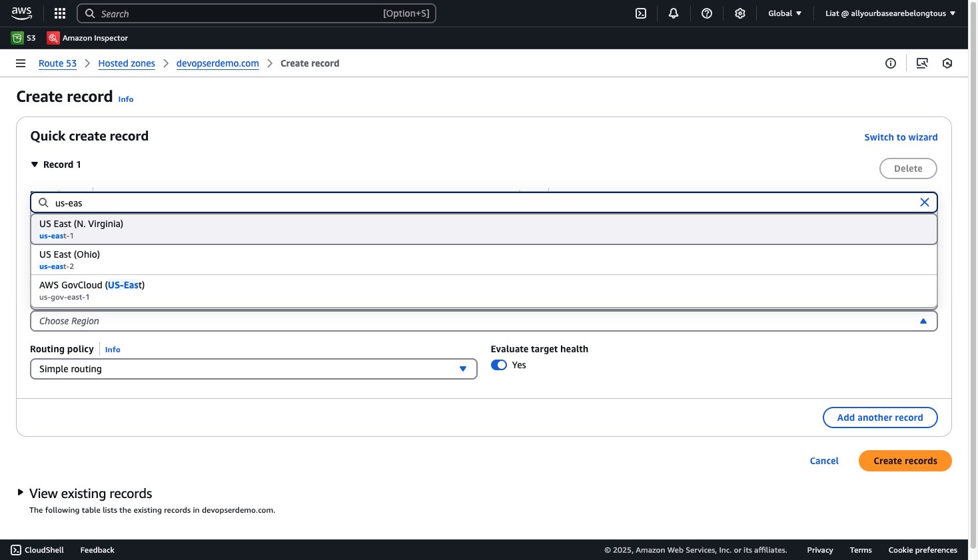Screen dimensions: 978x560
Task: Select AWS GovCloud (US-East) option
Action: click(484, 290)
